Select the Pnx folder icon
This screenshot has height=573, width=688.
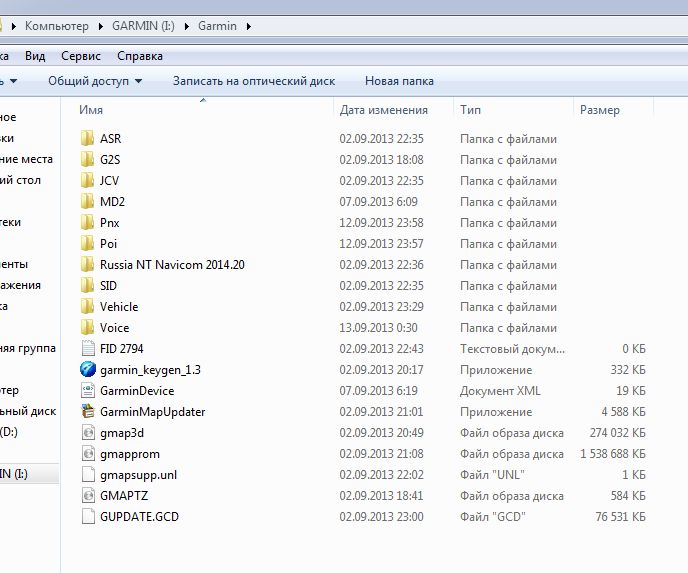click(87, 223)
